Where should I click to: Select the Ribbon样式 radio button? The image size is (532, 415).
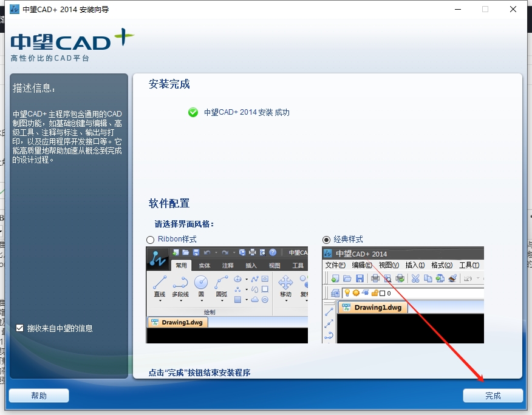click(151, 240)
